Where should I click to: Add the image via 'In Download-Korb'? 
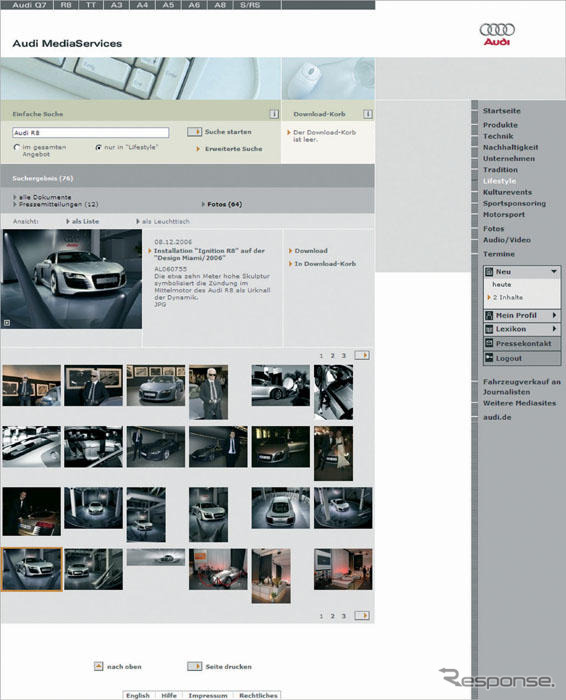(x=325, y=263)
